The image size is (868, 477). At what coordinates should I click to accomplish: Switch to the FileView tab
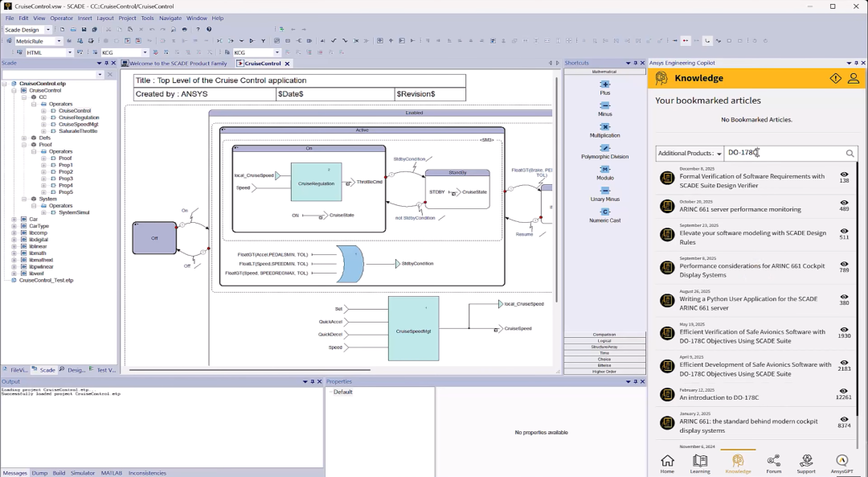tap(14, 370)
